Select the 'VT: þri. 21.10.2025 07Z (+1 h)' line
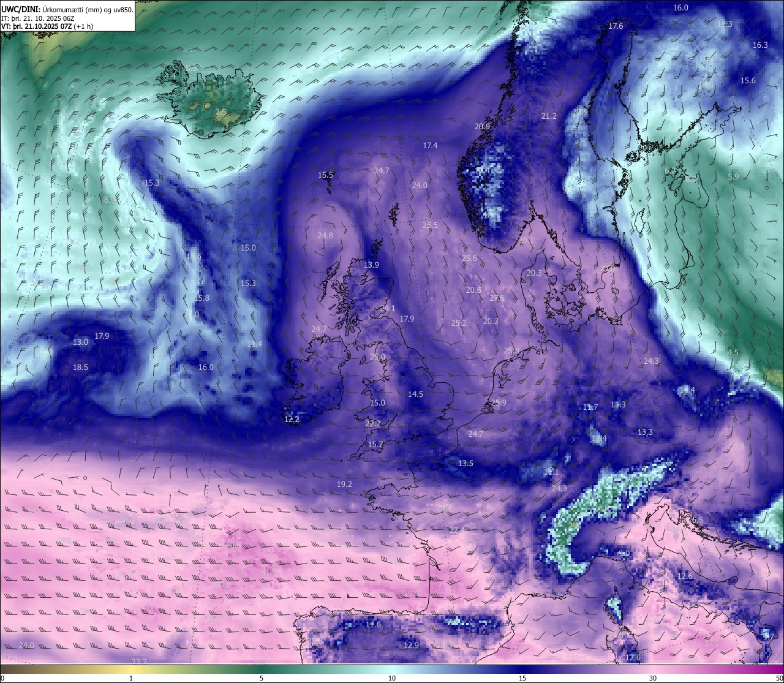 [47, 26]
